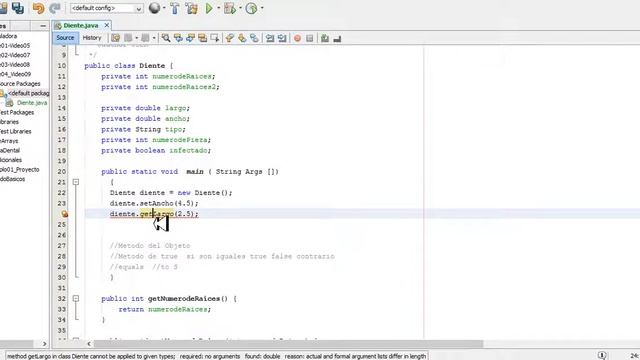Select the project ending in 03-Video08

(x=15, y=64)
